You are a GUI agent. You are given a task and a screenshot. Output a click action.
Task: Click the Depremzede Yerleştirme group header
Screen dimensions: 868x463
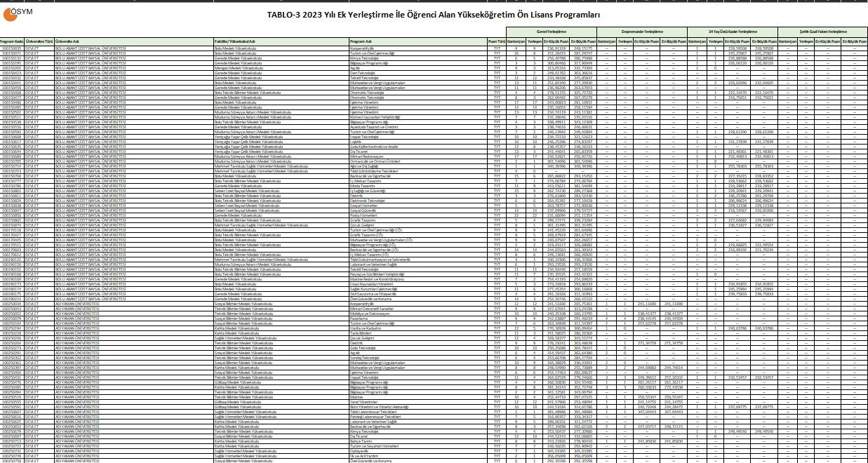(643, 32)
